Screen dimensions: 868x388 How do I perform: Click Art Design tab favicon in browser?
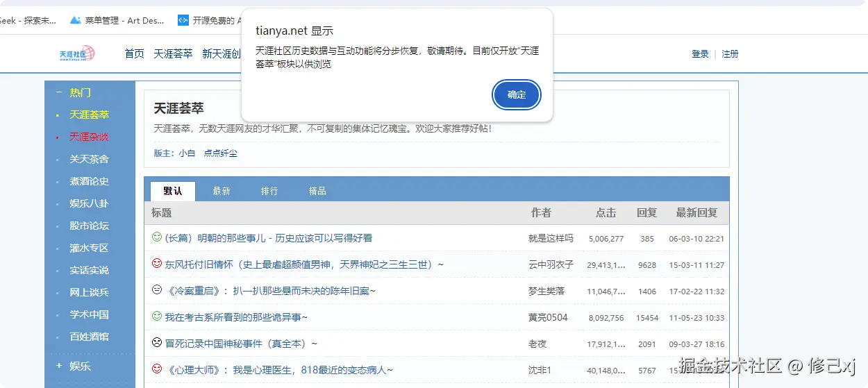76,20
